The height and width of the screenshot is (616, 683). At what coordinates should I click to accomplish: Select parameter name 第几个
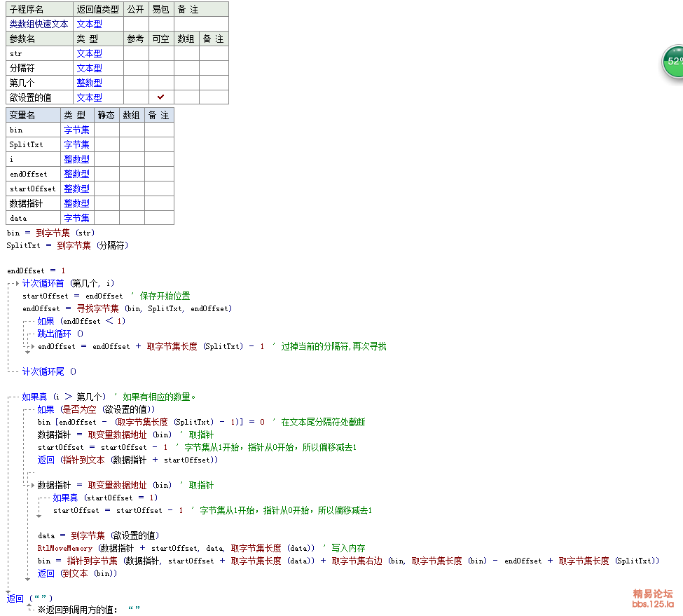tap(22, 83)
